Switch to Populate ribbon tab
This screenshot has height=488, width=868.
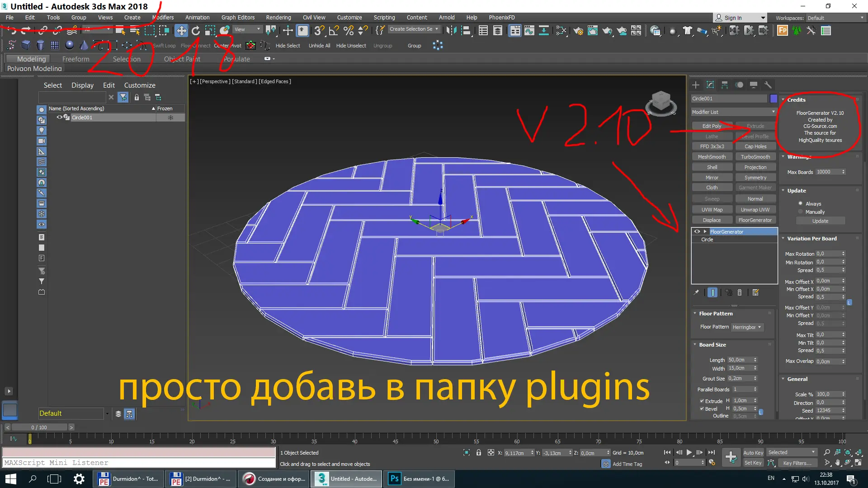[x=237, y=59]
